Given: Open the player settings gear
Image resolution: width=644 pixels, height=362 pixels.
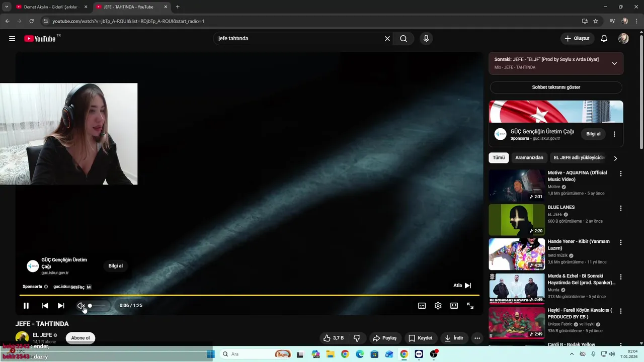Looking at the screenshot, I should pyautogui.click(x=438, y=306).
